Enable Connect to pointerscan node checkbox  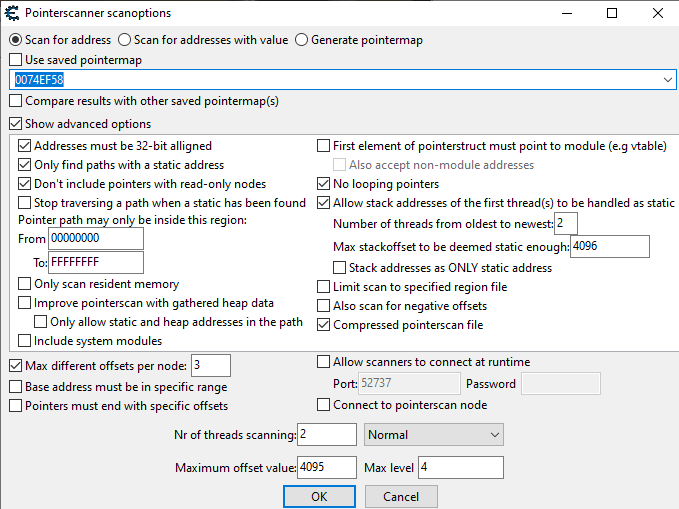tap(323, 405)
